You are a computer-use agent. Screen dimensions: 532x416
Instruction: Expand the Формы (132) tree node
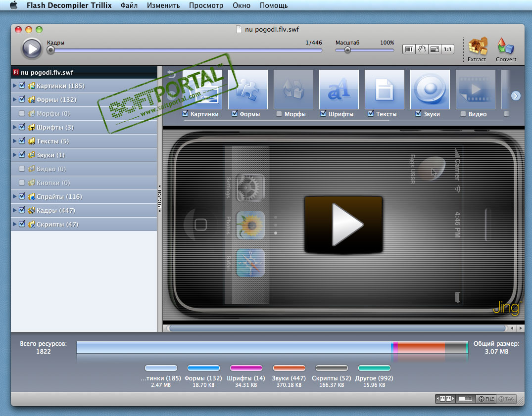point(14,99)
